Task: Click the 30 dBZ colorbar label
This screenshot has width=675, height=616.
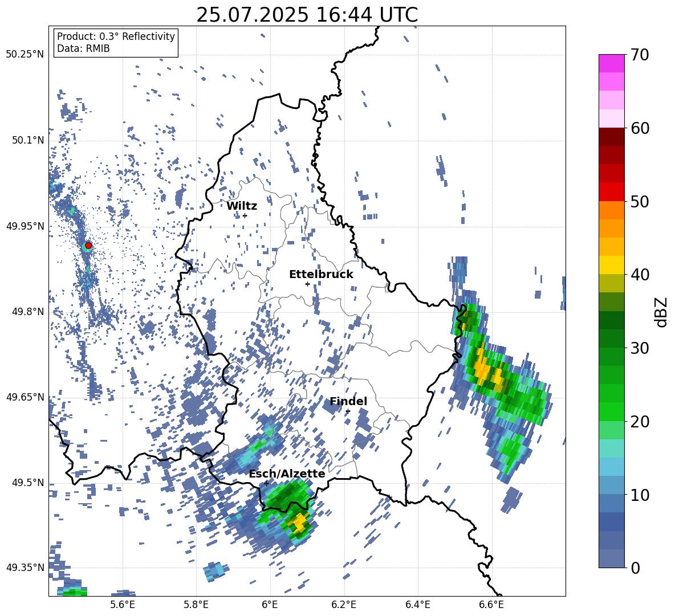Action: 640,348
